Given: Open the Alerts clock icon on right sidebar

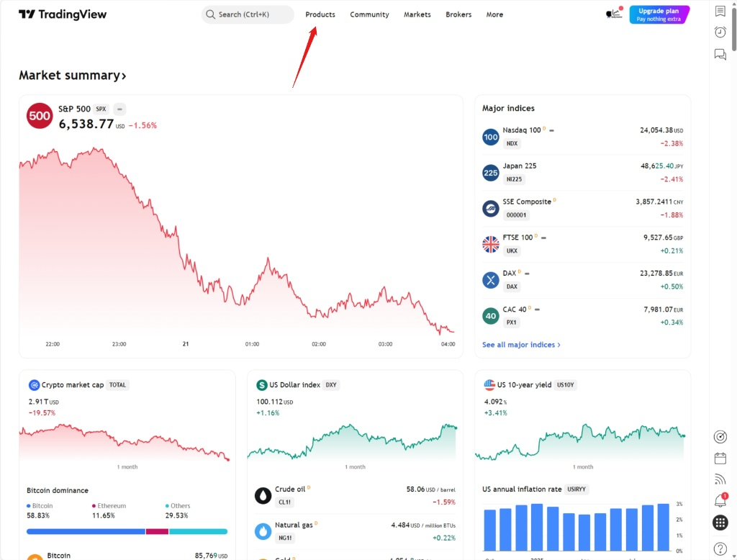Looking at the screenshot, I should click(720, 32).
